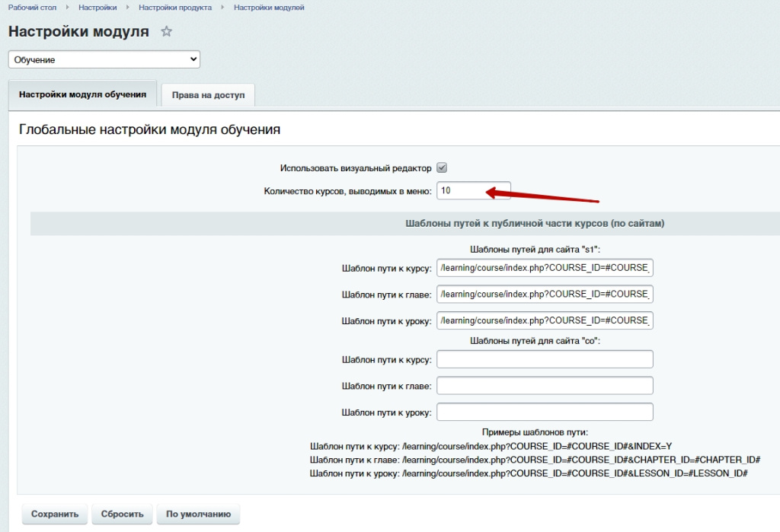780x532 pixels.
Task: Click chapter path template field for site s1
Action: point(545,295)
